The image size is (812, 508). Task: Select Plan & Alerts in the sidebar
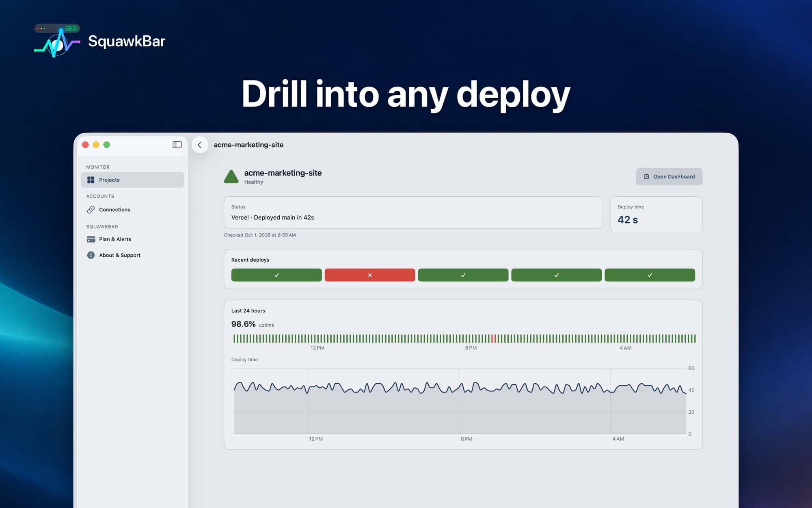click(x=132, y=239)
